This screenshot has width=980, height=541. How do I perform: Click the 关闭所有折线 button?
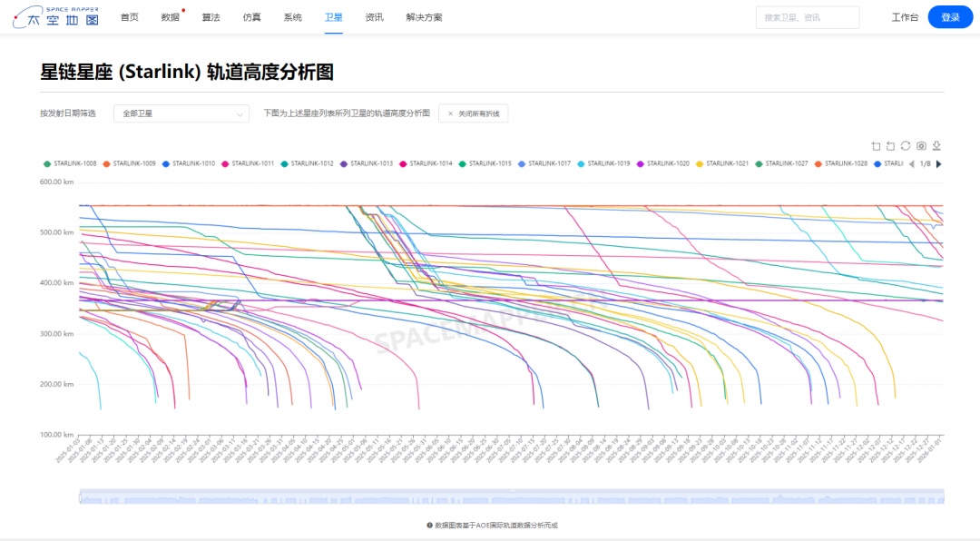pos(473,113)
